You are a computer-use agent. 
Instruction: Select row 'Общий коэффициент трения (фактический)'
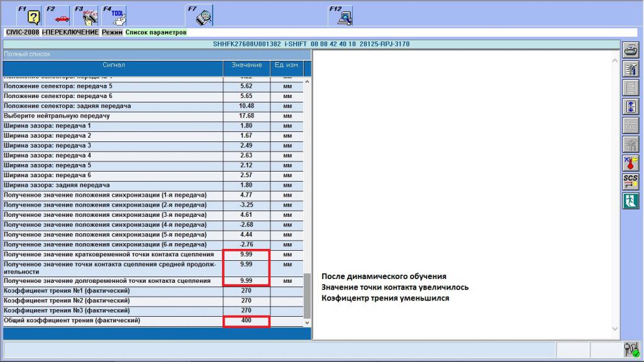(113, 321)
